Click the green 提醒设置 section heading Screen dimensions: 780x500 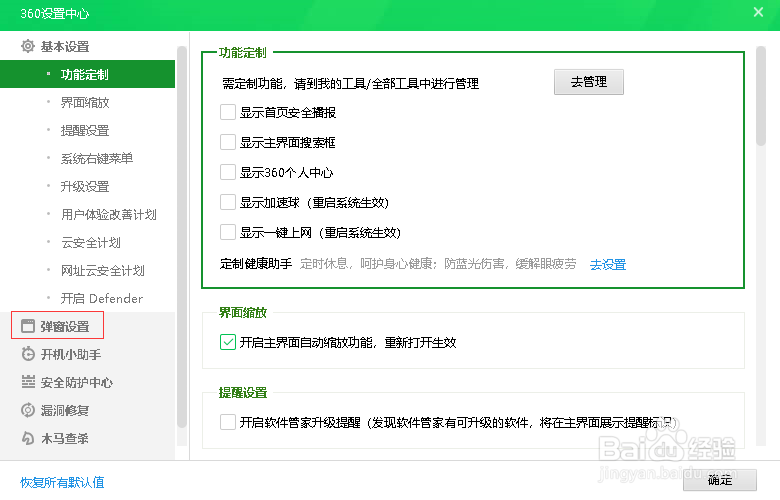(x=243, y=393)
